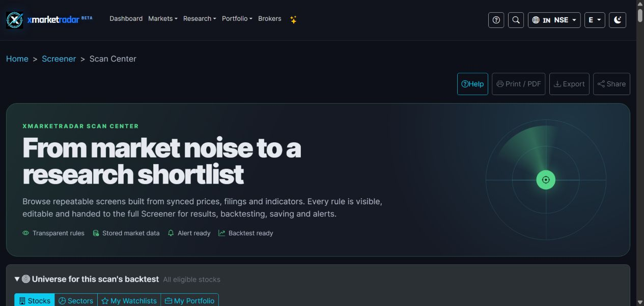Open the Dashboard menu item
This screenshot has width=644, height=306.
click(x=126, y=18)
